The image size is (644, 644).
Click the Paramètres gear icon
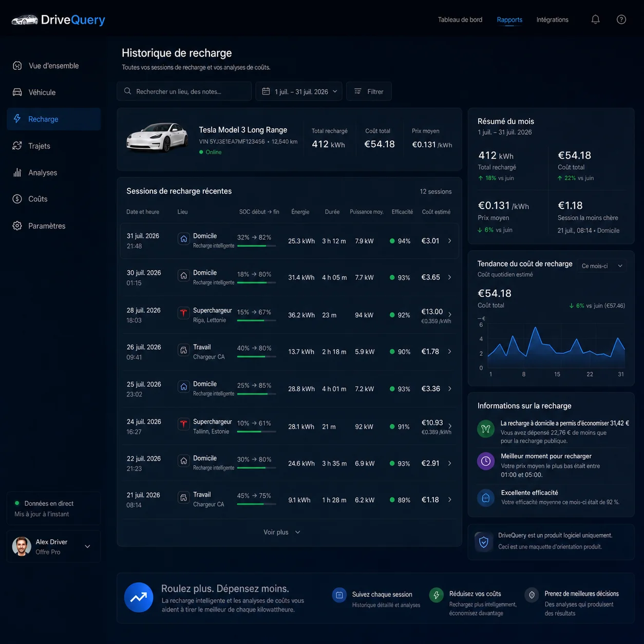click(x=17, y=226)
